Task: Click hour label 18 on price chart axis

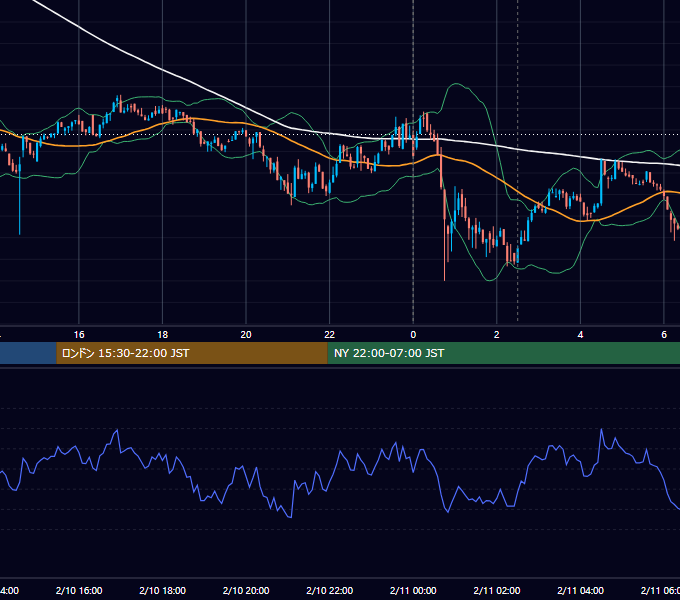Action: (x=163, y=335)
